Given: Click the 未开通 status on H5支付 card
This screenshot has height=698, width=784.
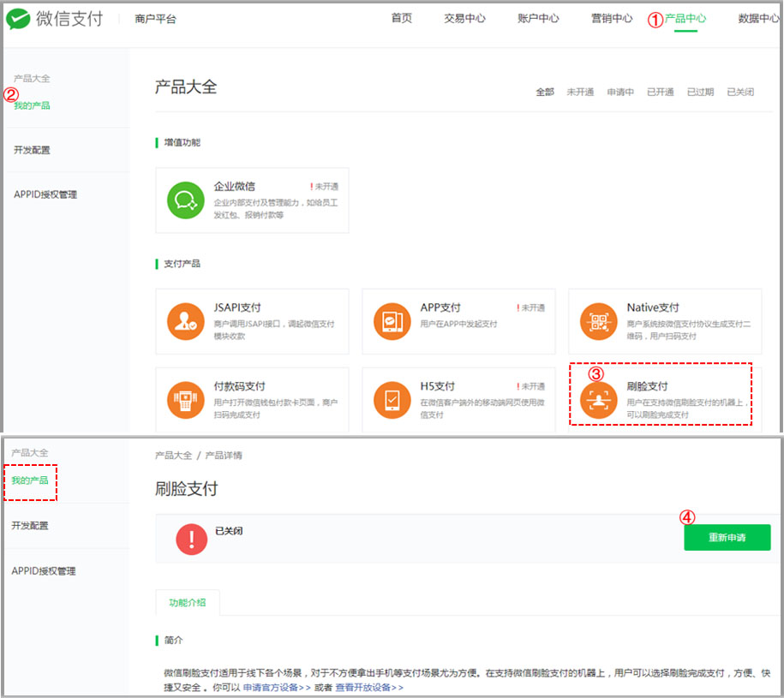Looking at the screenshot, I should click(x=531, y=387).
